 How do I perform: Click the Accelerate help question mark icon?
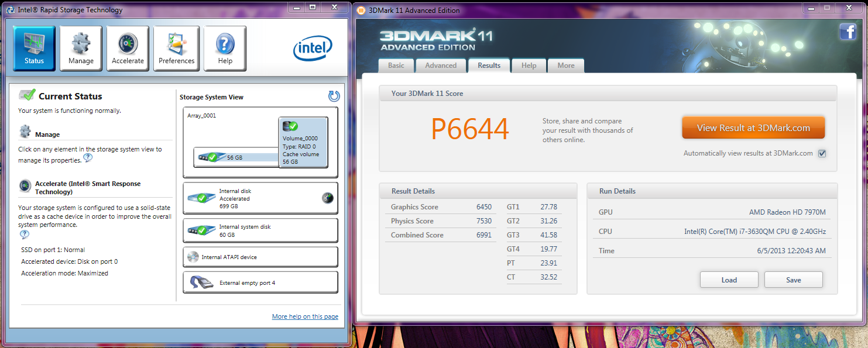24,235
